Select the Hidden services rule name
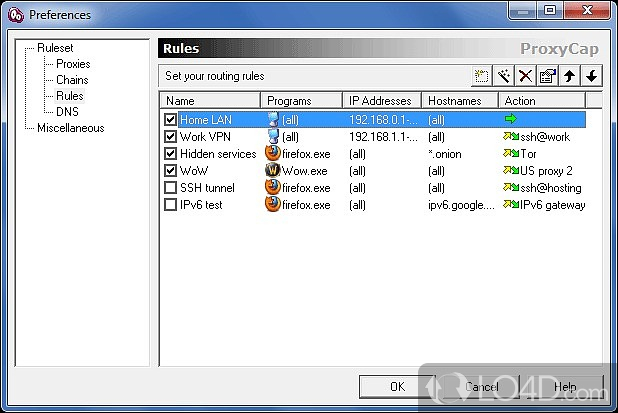 pyautogui.click(x=218, y=153)
